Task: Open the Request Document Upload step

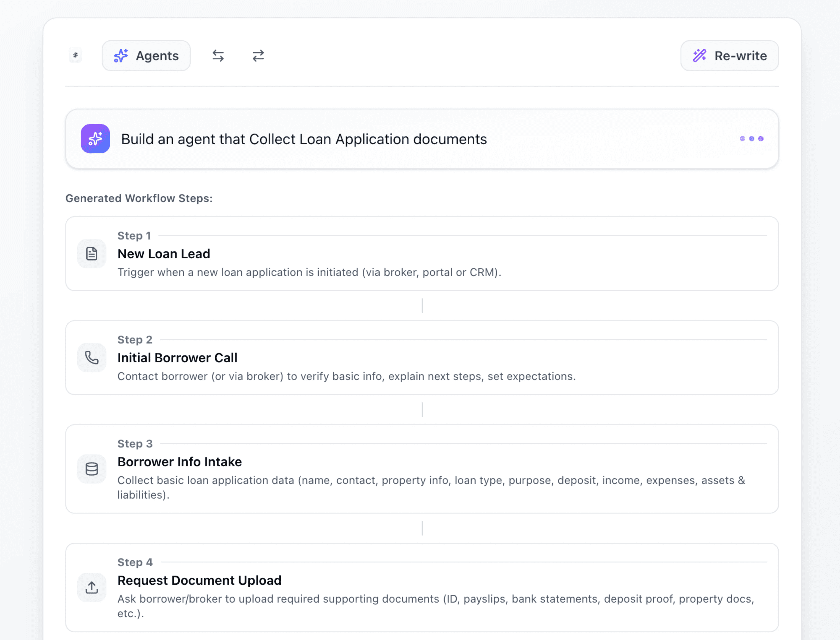Action: (x=199, y=580)
